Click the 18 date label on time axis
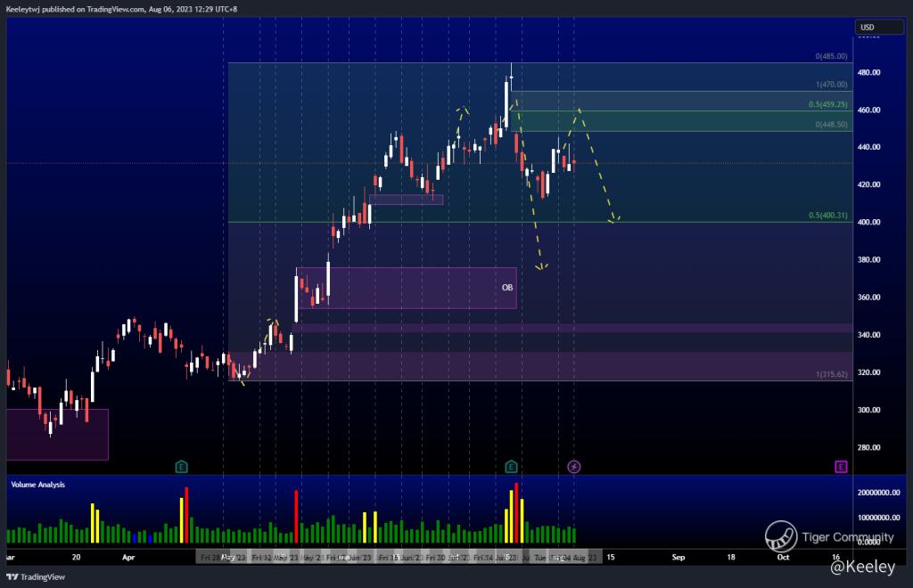This screenshot has height=588, width=913. point(731,557)
